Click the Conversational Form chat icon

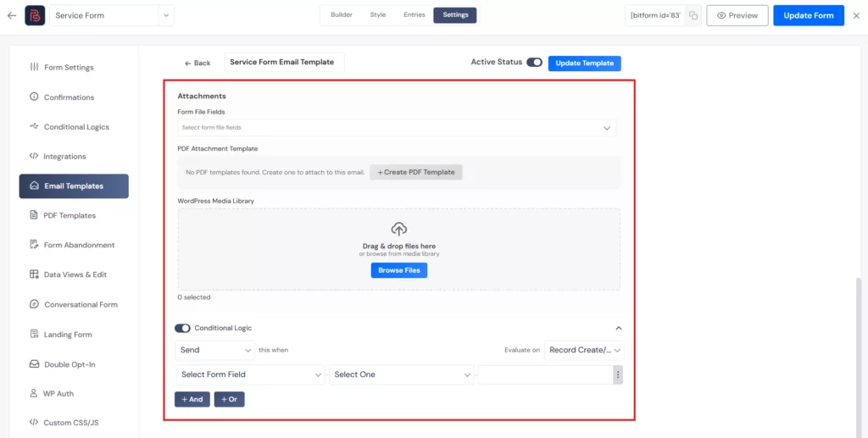click(x=34, y=304)
